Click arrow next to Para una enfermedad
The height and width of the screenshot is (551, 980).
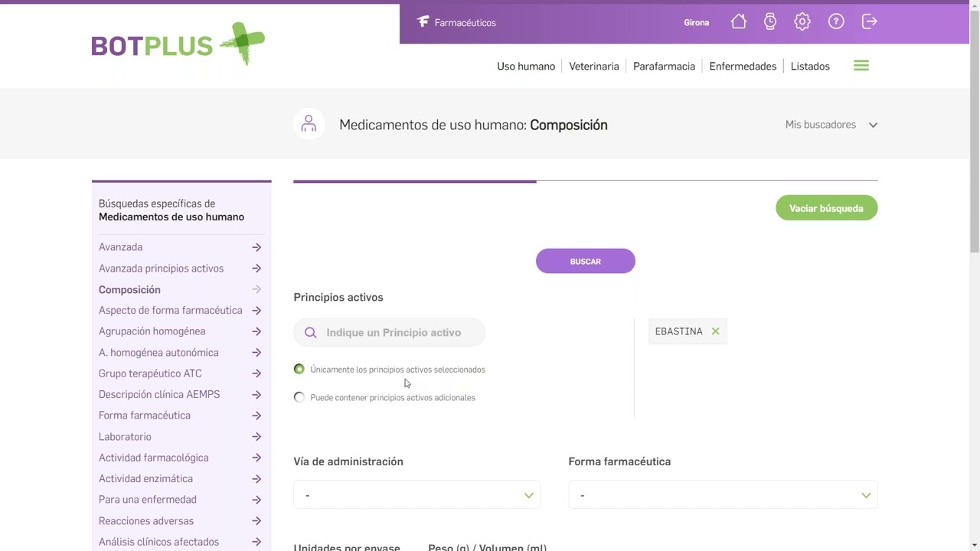click(256, 500)
